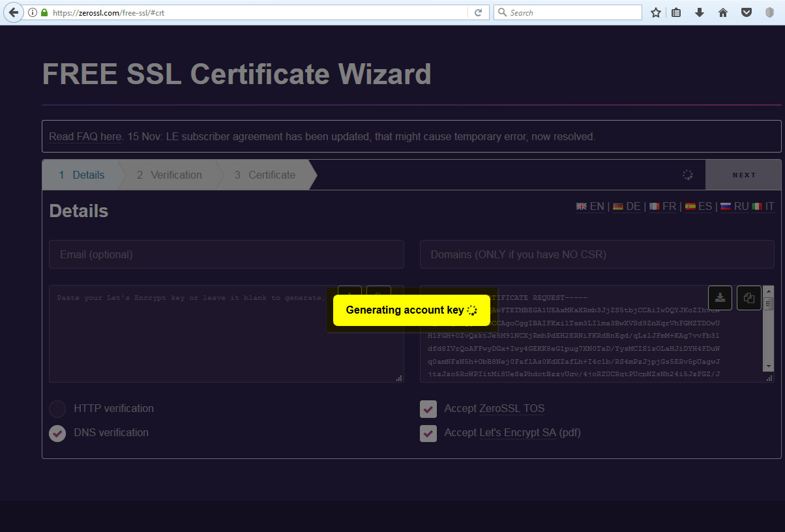Select DNS verification option
Image resolution: width=785 pixels, height=532 pixels.
(57, 433)
